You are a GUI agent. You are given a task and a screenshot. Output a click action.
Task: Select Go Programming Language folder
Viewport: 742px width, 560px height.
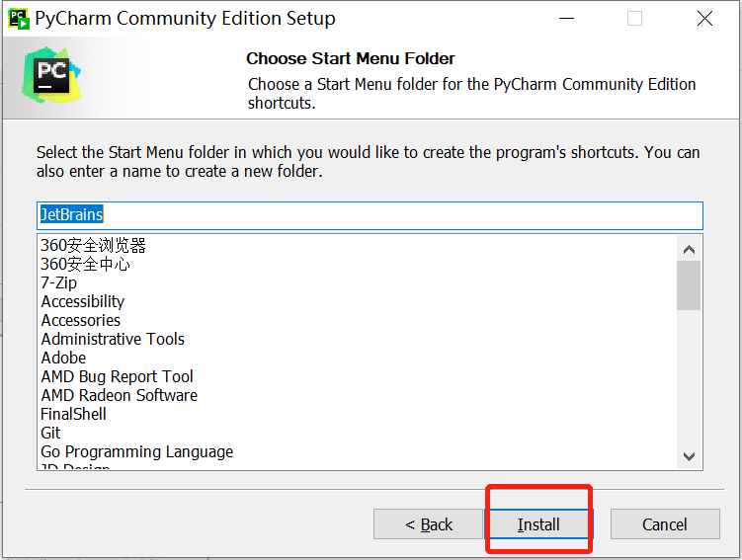click(x=136, y=451)
